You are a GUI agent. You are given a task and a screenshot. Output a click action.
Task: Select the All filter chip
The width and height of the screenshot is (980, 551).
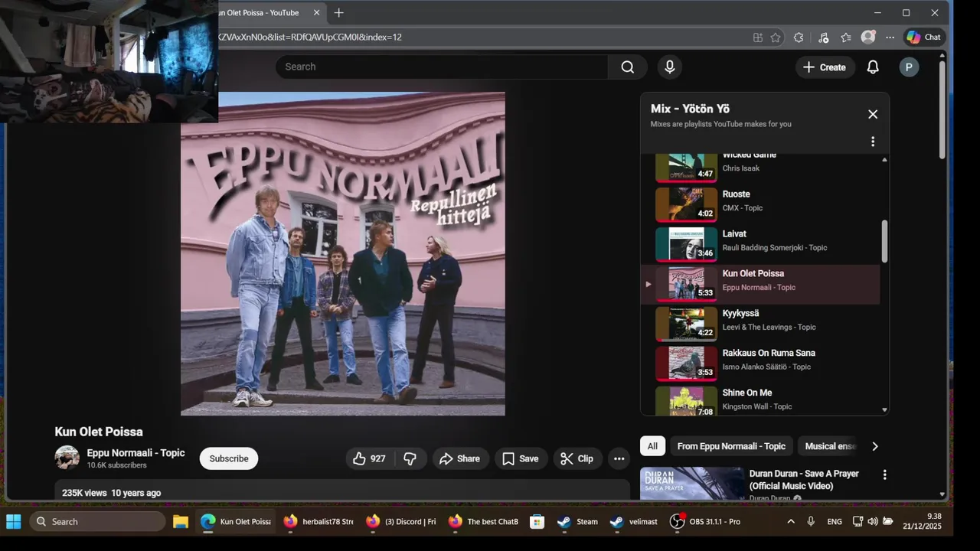(x=652, y=446)
